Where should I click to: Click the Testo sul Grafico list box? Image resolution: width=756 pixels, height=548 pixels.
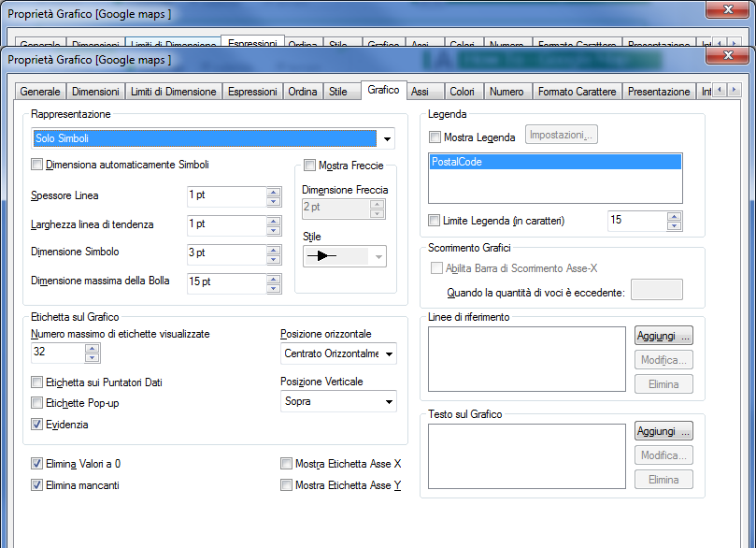[x=526, y=456]
